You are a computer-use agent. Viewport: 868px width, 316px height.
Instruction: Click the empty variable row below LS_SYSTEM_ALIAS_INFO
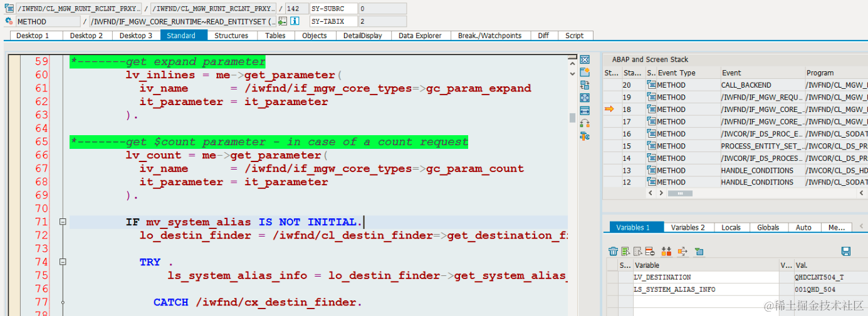[x=706, y=302]
